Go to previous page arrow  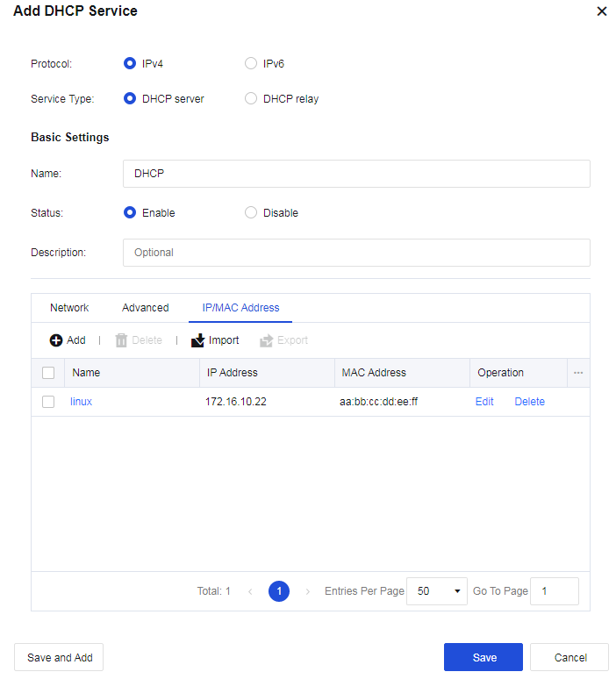pos(250,591)
